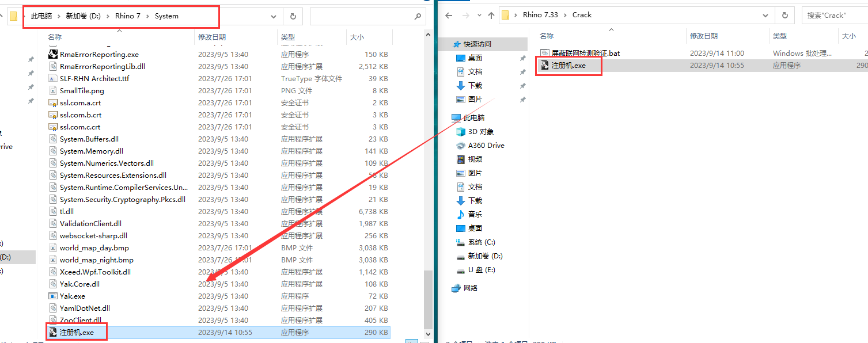Expand chevron after 新加卷 (D:) in breadcrumb
The width and height of the screenshot is (868, 343).
click(x=107, y=17)
